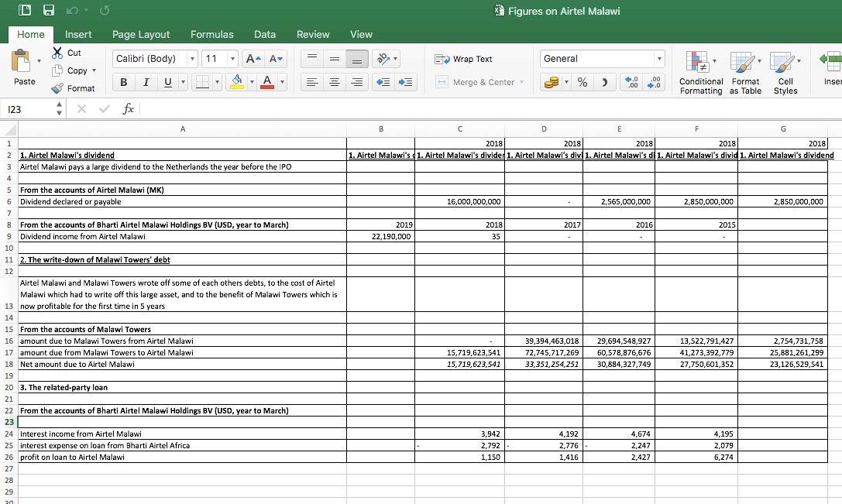Viewport: 842px width, 504px height.
Task: Open the Insert ribbon tab
Action: [x=78, y=34]
